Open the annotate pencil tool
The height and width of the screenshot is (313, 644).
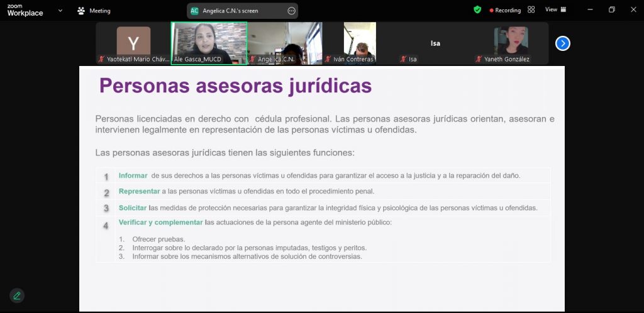pyautogui.click(x=17, y=295)
